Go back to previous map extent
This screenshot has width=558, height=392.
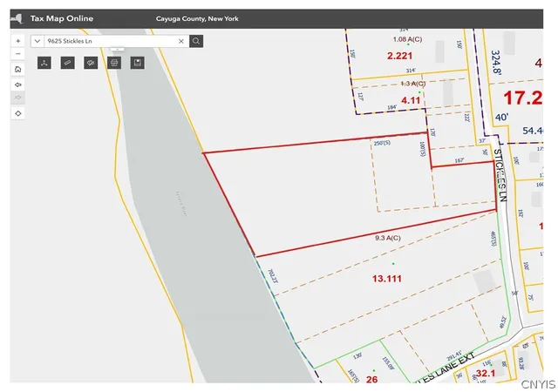18,84
